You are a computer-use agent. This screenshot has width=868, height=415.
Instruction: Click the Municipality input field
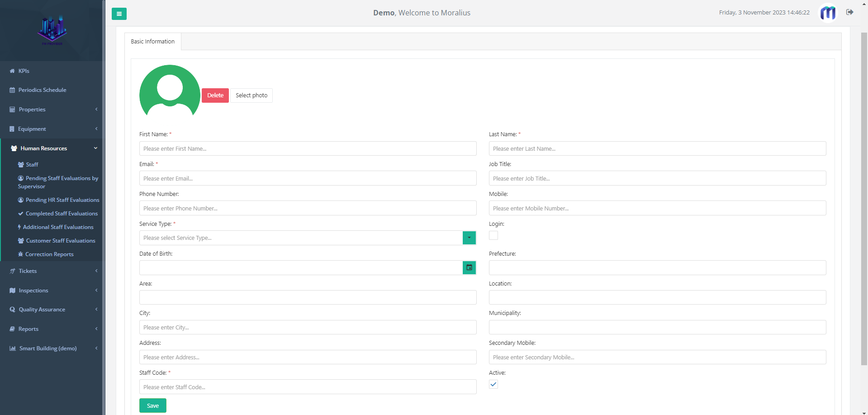point(657,327)
